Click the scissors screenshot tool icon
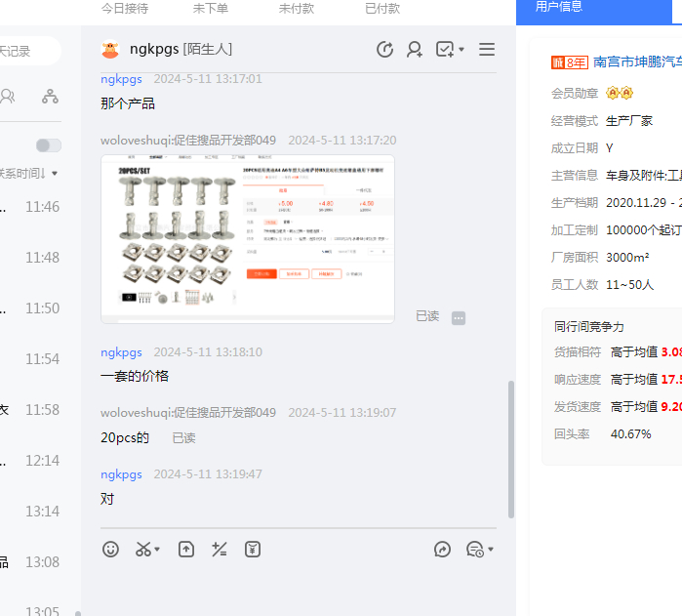The width and height of the screenshot is (682, 616). point(143,550)
